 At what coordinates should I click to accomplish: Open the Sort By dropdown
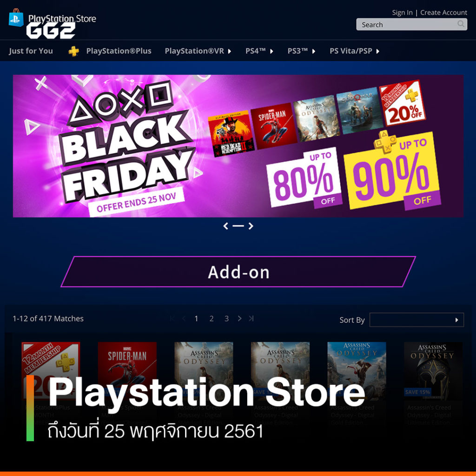click(x=416, y=320)
